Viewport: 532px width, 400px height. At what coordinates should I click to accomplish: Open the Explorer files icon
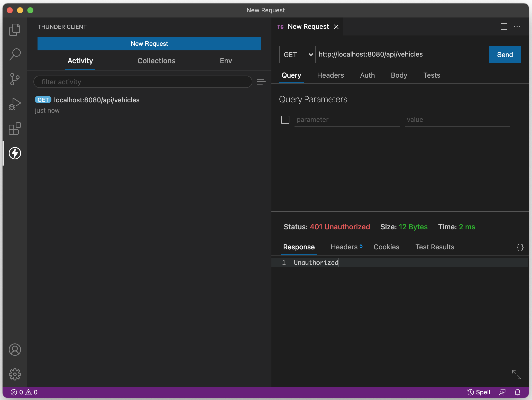15,30
